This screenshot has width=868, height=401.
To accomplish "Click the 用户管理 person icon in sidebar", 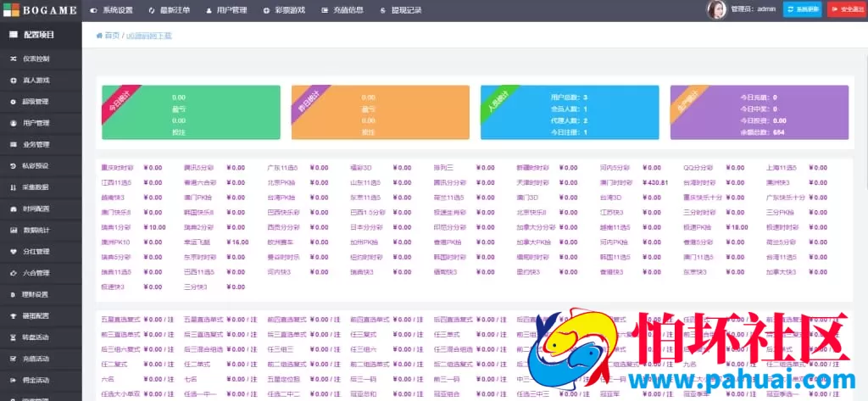I will tap(14, 123).
